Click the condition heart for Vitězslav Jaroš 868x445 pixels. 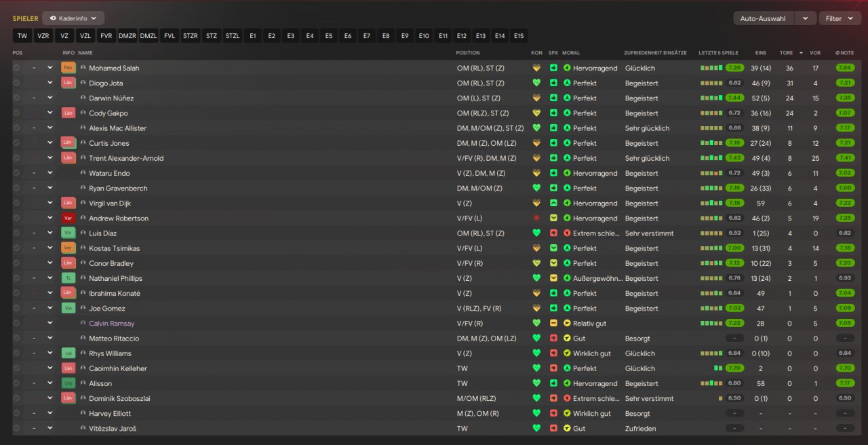(536, 429)
